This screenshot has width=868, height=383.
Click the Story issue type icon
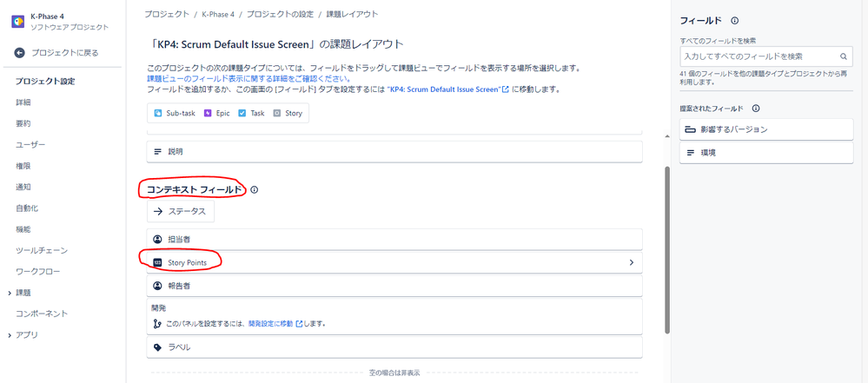277,113
